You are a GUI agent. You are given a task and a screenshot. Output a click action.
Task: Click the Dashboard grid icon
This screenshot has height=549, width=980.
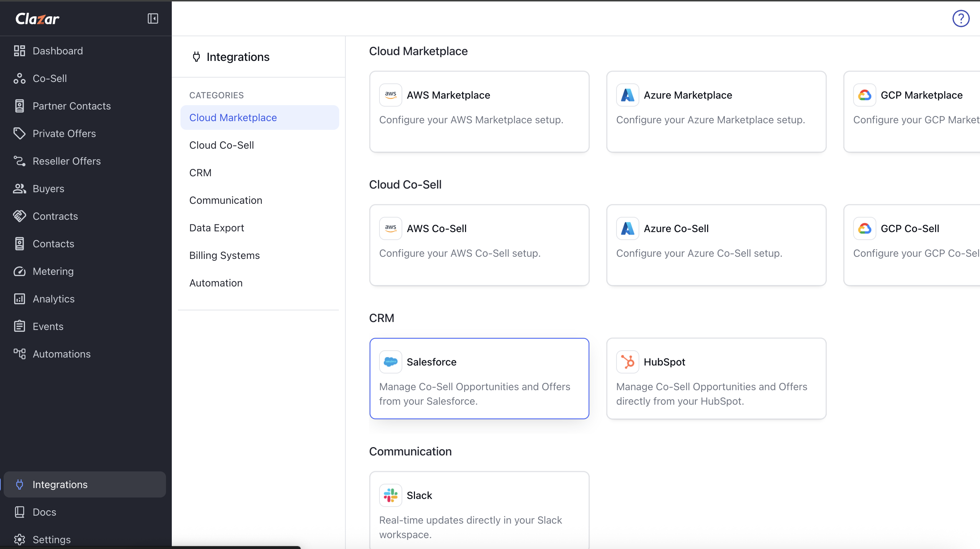[20, 51]
